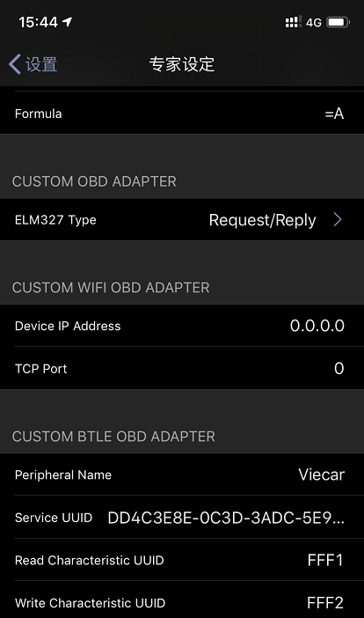Tap the battery indicator icon
Viewport: 364px width, 618px height.
339,22
